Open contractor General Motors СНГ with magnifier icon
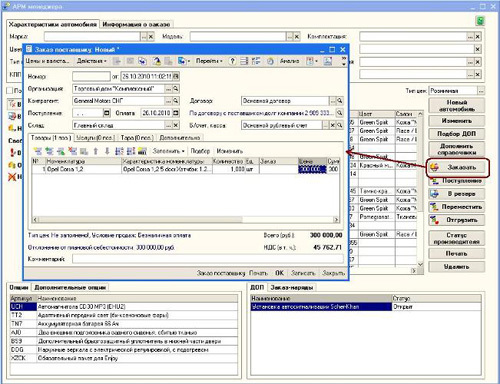Viewport: 500px width, 384px height. point(176,101)
